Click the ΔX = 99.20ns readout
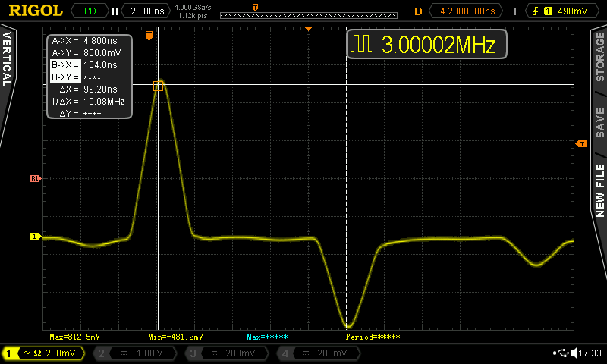607x364 pixels. tap(88, 89)
